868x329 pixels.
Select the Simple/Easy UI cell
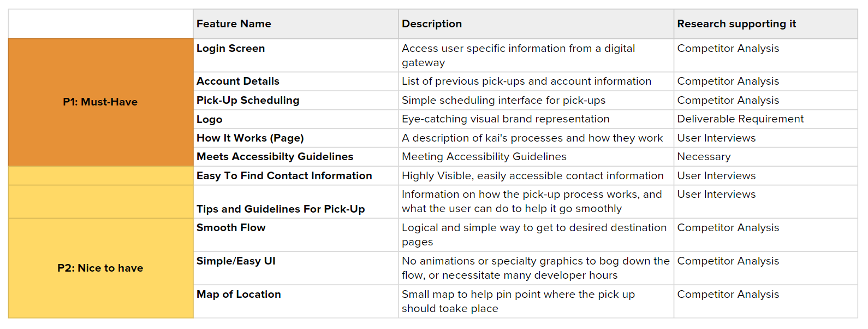(x=296, y=268)
